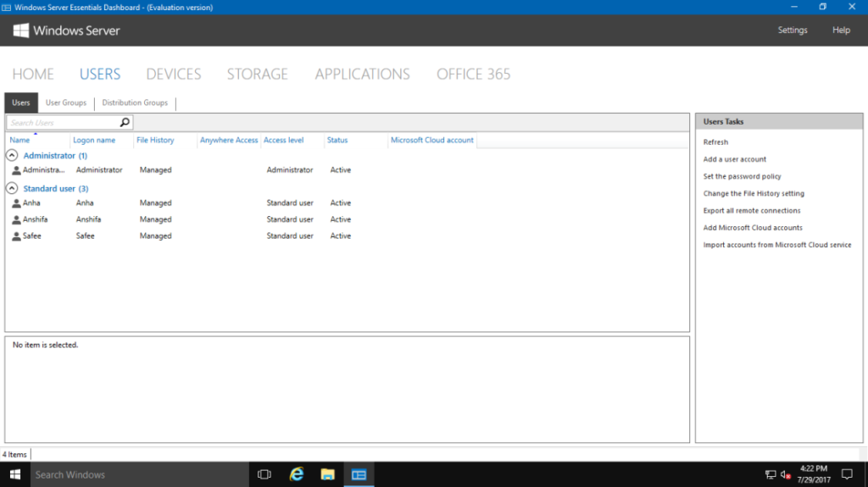The image size is (868, 487).
Task: Launch Internet Explorer from the taskbar
Action: click(x=296, y=474)
